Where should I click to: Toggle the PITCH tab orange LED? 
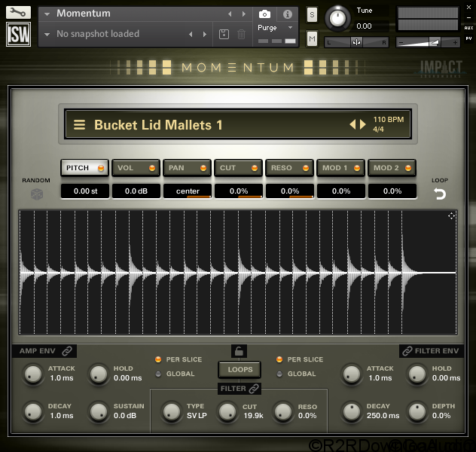tap(101, 168)
